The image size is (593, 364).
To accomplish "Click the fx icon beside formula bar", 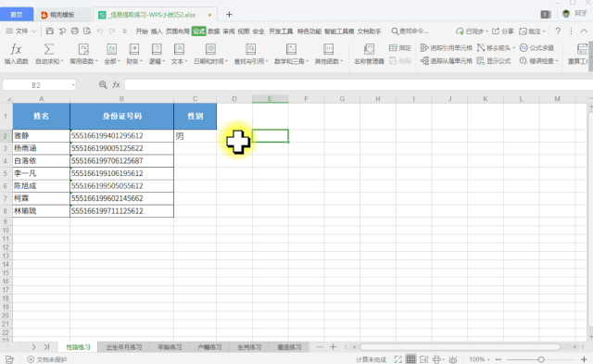I will (x=116, y=84).
